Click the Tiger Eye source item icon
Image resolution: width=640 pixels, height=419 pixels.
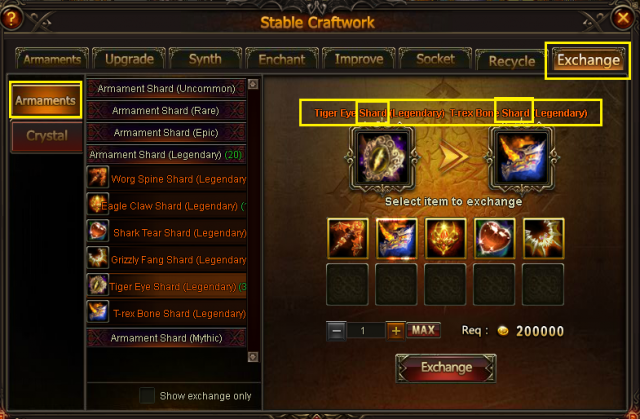click(x=382, y=158)
